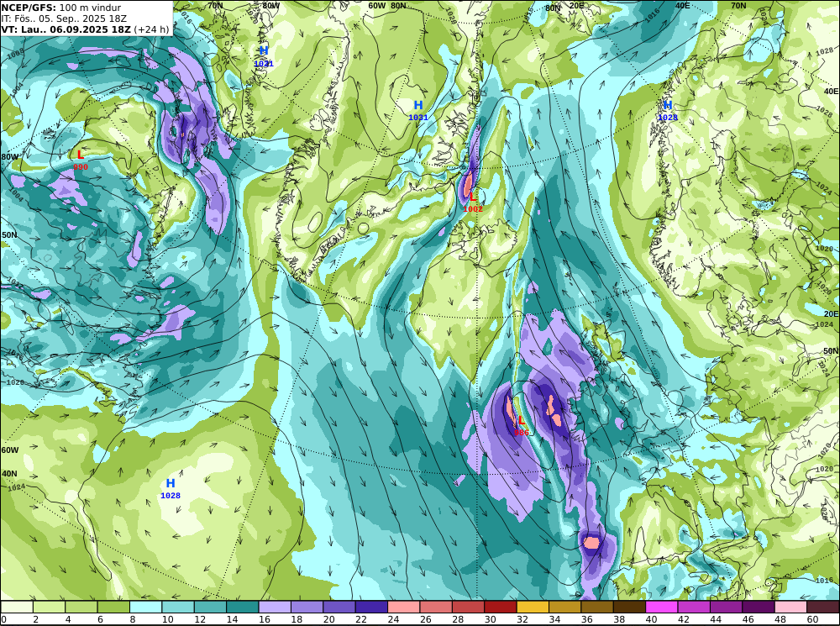840x626 pixels.
Task: Pick the dark teal 14–16 legend swatch
Action: click(x=243, y=607)
